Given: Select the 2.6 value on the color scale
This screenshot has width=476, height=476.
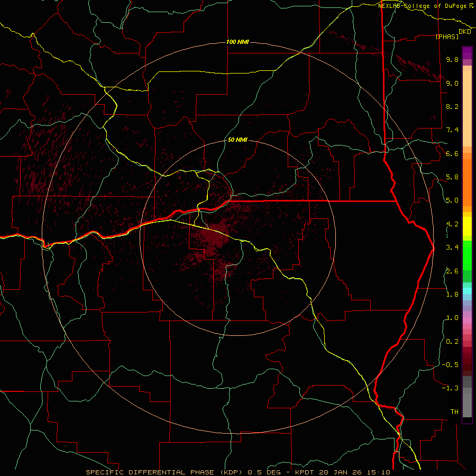Looking at the screenshot, I should pyautogui.click(x=452, y=271).
